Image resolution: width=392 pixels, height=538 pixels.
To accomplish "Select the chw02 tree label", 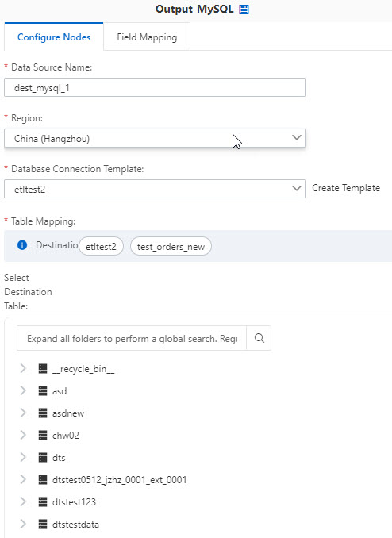I will (66, 435).
